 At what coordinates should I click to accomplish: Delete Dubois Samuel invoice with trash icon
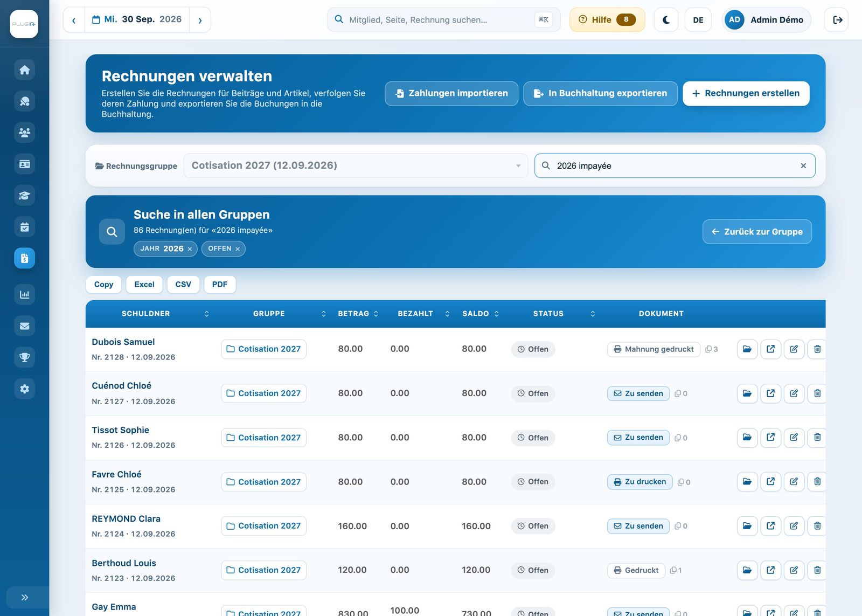[817, 349]
